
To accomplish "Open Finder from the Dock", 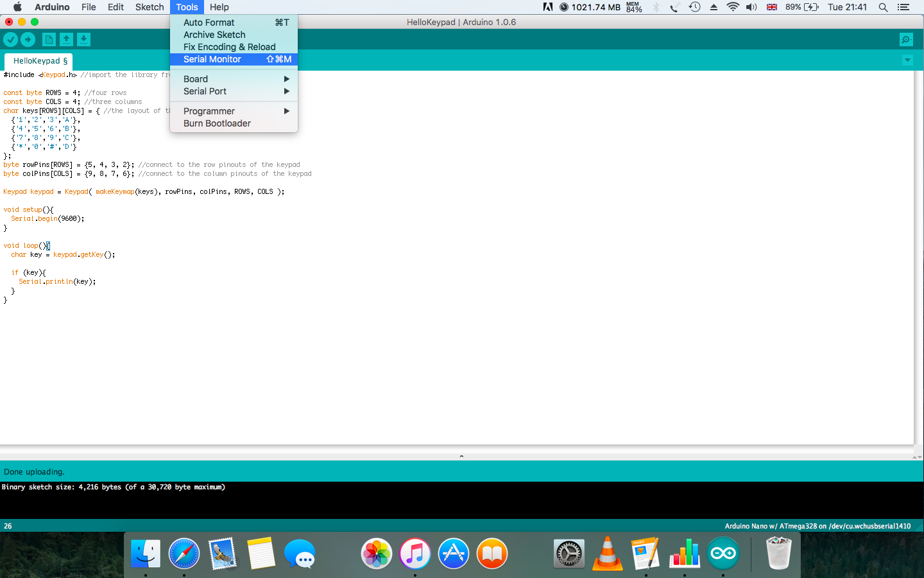I will (146, 553).
